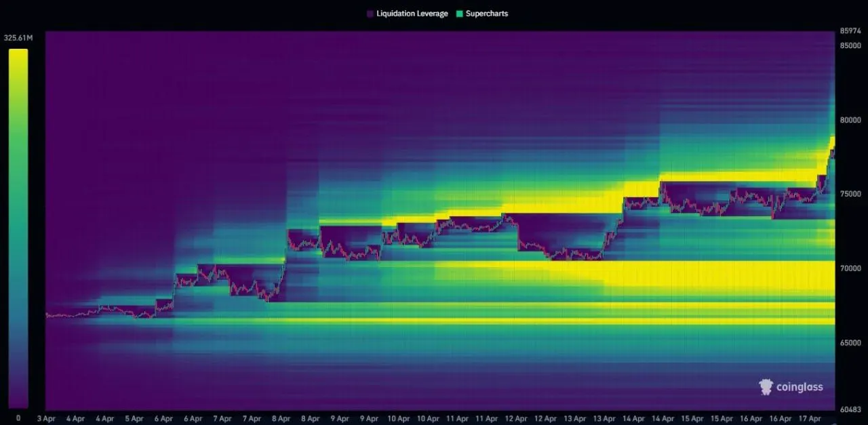The width and height of the screenshot is (868, 425).
Task: Click the 65000 price axis label
Action: [x=850, y=343]
